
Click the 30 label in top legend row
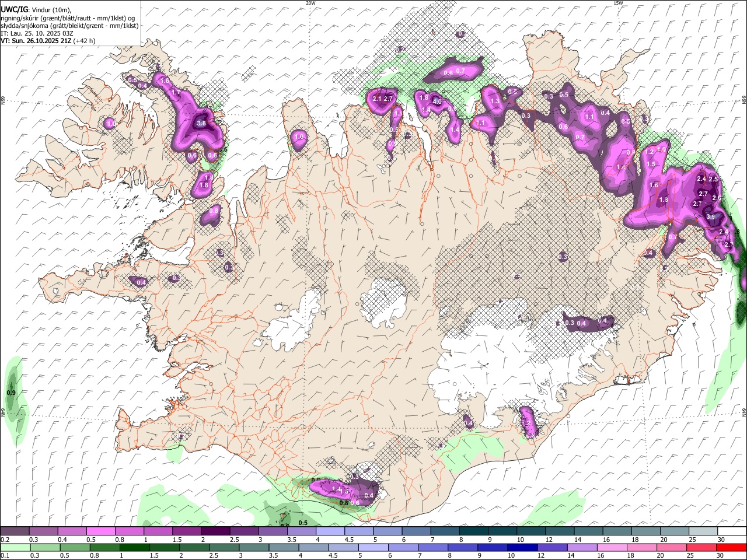click(x=721, y=540)
